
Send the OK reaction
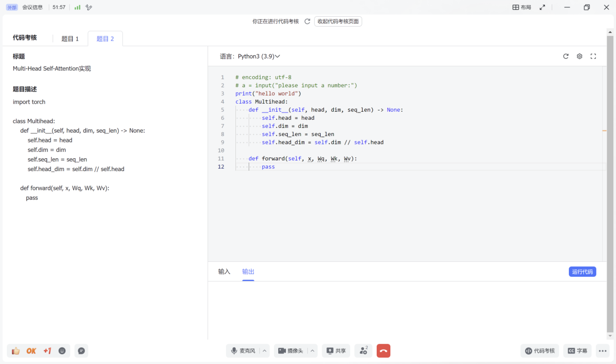point(31,351)
